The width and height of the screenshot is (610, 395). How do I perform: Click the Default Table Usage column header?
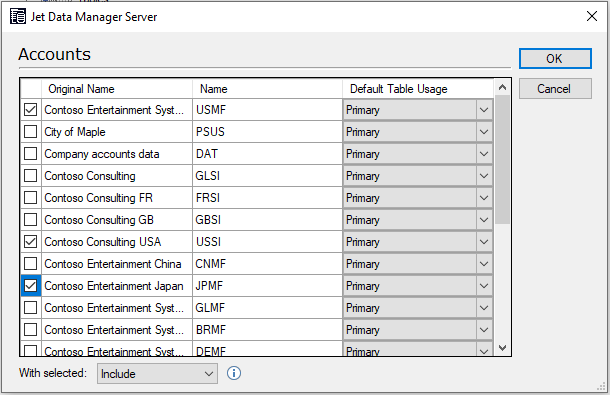coord(418,89)
